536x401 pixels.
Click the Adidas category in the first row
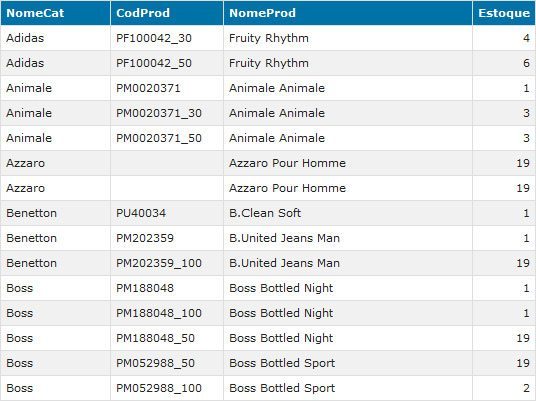click(x=25, y=38)
